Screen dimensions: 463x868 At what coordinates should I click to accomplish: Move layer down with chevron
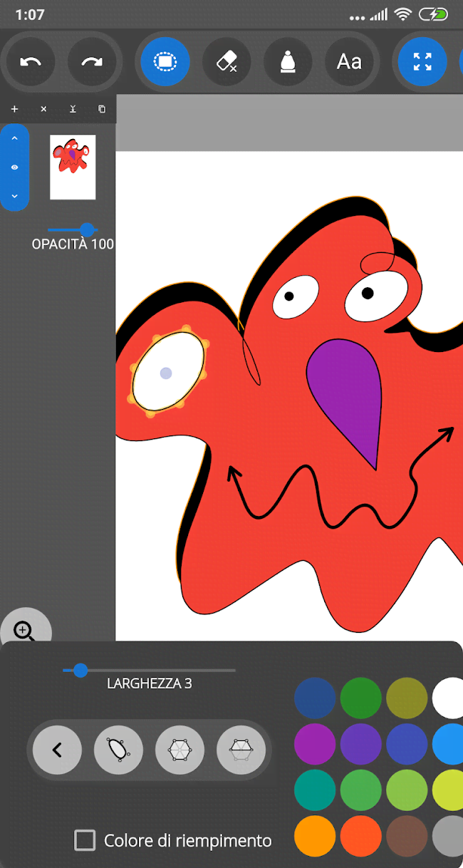coord(14,196)
